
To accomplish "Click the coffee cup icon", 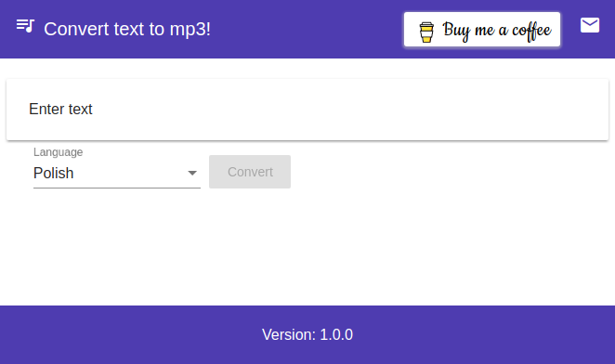I will click(426, 32).
